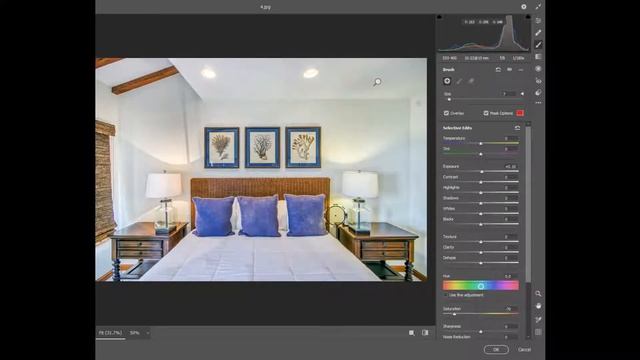Open the Presets panel icon
The image size is (640, 360).
click(x=538, y=93)
